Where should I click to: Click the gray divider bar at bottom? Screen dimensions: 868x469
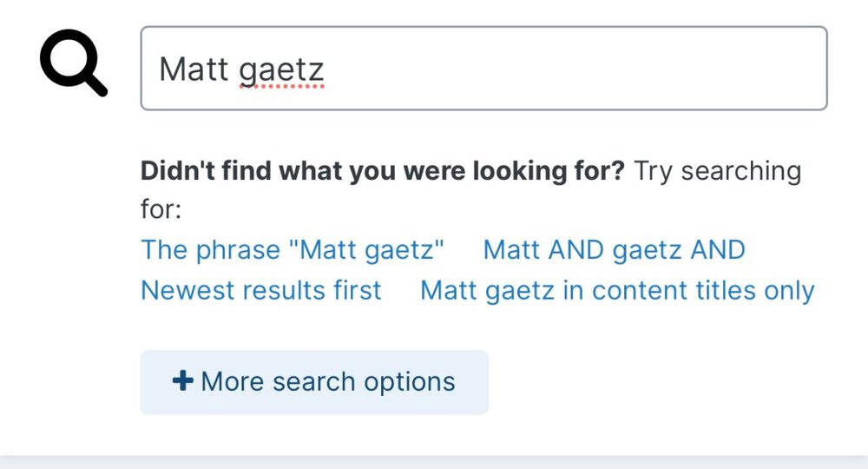(x=434, y=461)
